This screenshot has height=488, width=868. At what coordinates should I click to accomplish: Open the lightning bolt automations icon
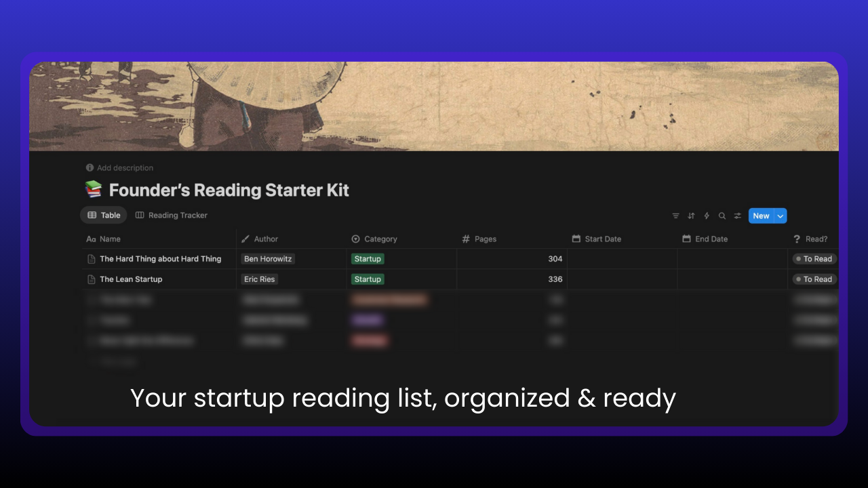tap(707, 216)
